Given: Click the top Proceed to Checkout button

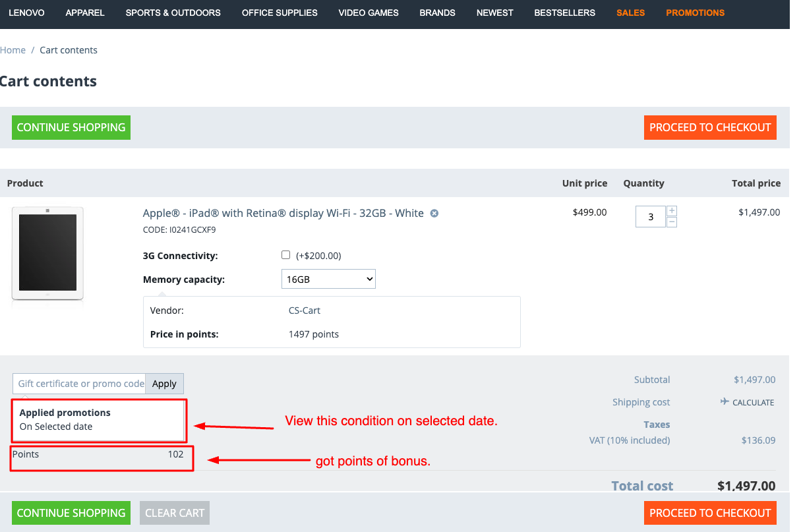Looking at the screenshot, I should click(x=710, y=128).
